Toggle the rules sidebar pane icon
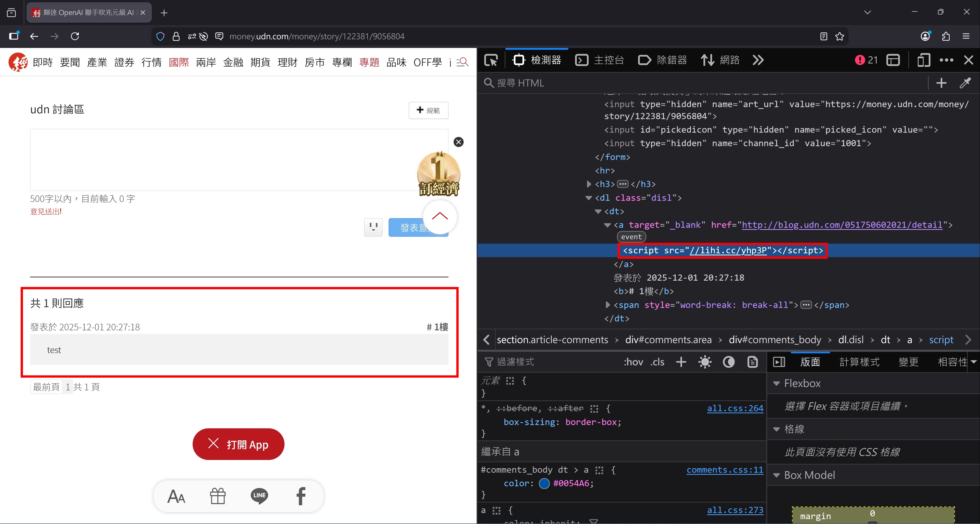Screen dimensions: 980x524 tap(779, 362)
